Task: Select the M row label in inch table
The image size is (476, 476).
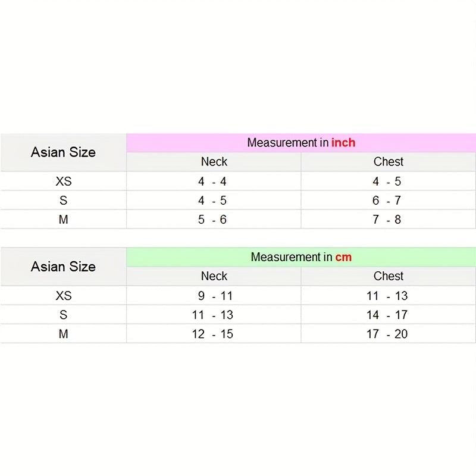Action: tap(63, 220)
